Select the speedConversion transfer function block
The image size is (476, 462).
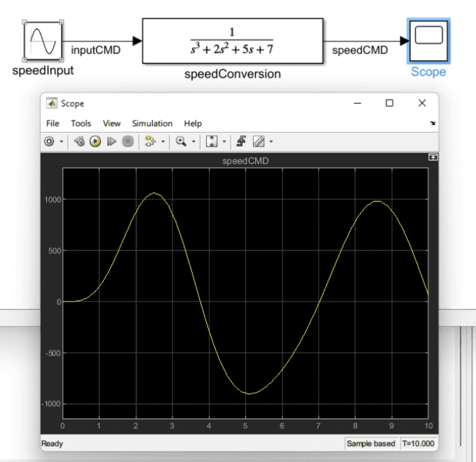(x=233, y=41)
